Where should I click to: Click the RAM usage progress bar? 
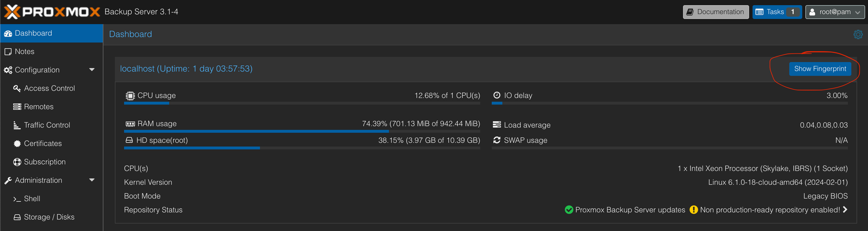302,131
